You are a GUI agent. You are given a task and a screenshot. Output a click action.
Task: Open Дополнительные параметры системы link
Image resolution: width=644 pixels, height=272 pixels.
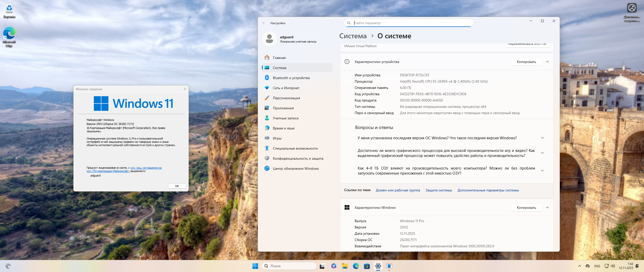click(488, 190)
